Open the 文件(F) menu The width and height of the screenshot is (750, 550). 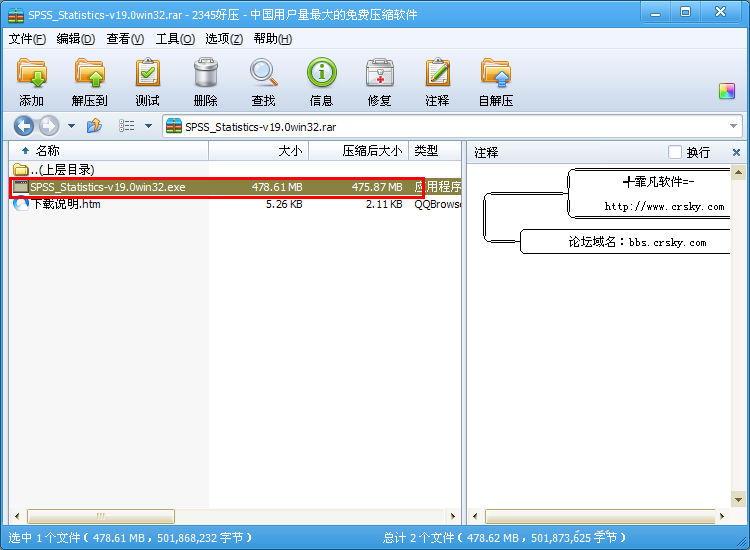[x=27, y=39]
